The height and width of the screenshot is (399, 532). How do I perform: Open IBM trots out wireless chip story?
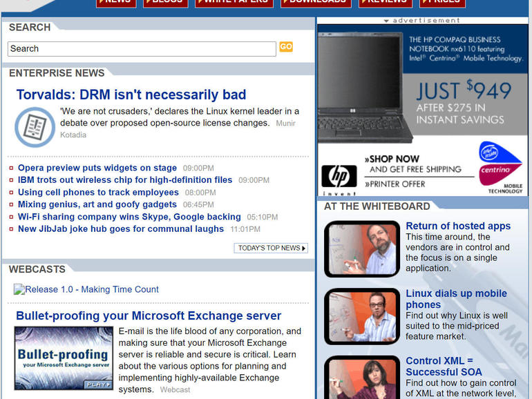pos(125,180)
